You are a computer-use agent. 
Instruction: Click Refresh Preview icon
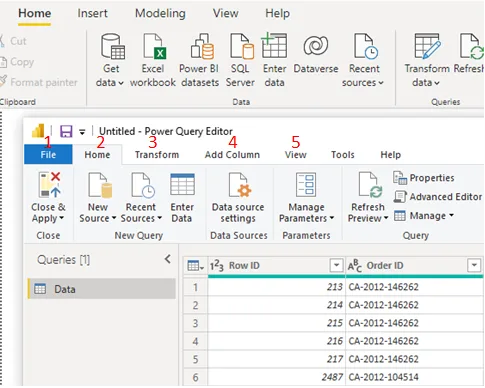[370, 185]
